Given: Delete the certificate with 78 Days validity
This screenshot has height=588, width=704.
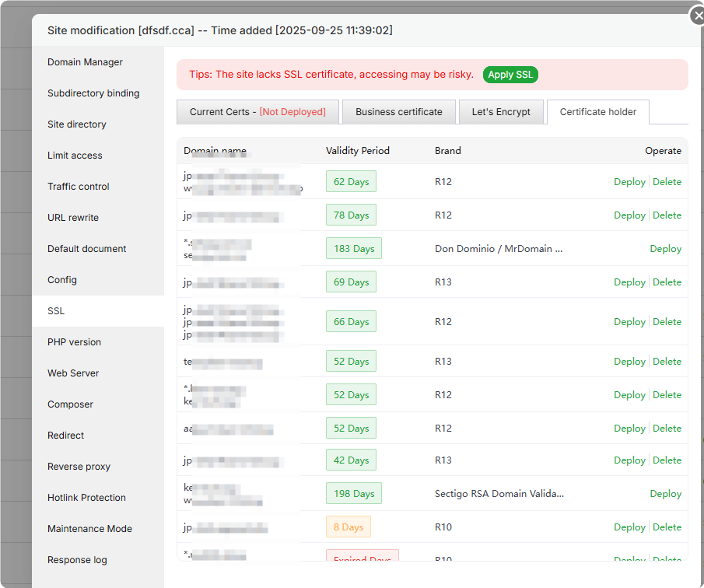Looking at the screenshot, I should [667, 215].
